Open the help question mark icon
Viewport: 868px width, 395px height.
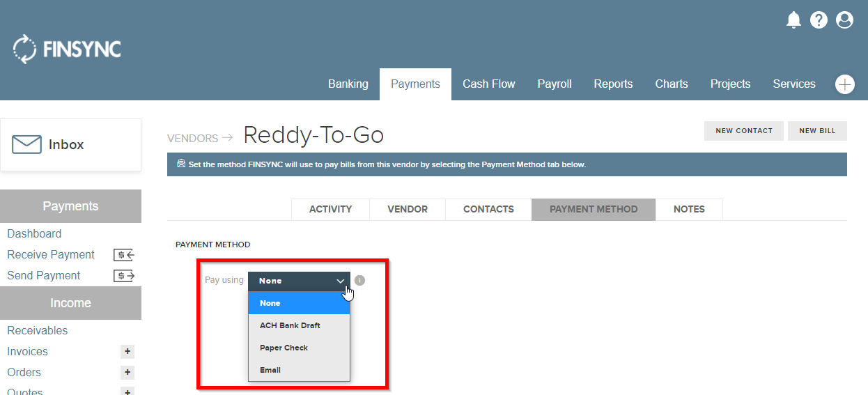click(819, 20)
